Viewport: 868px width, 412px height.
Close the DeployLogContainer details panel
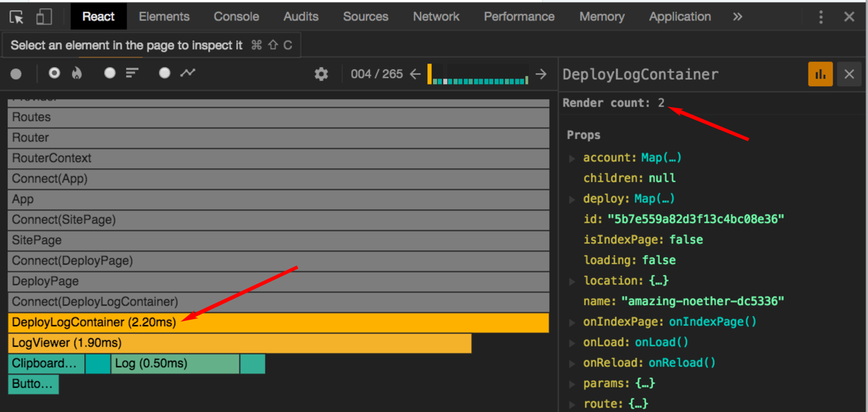click(x=849, y=73)
